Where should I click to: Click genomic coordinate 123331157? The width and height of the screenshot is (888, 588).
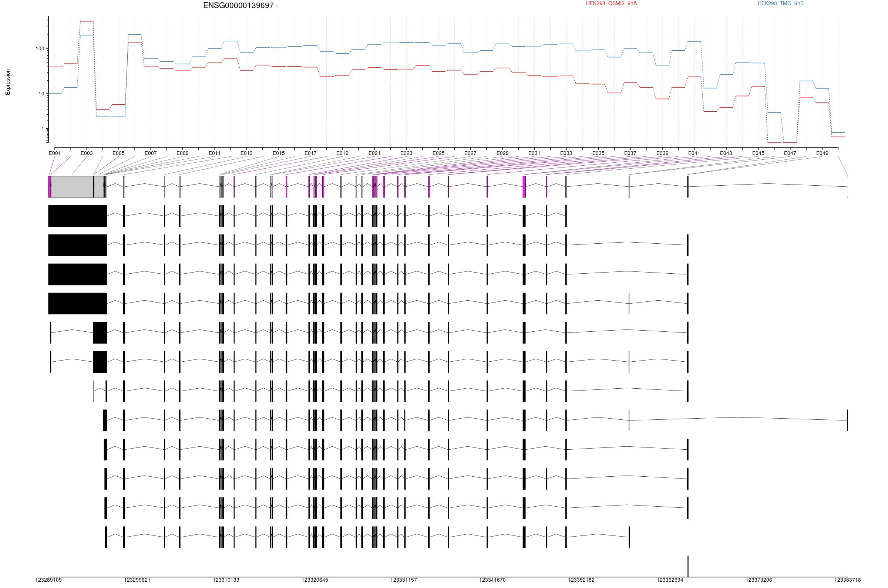(404, 580)
